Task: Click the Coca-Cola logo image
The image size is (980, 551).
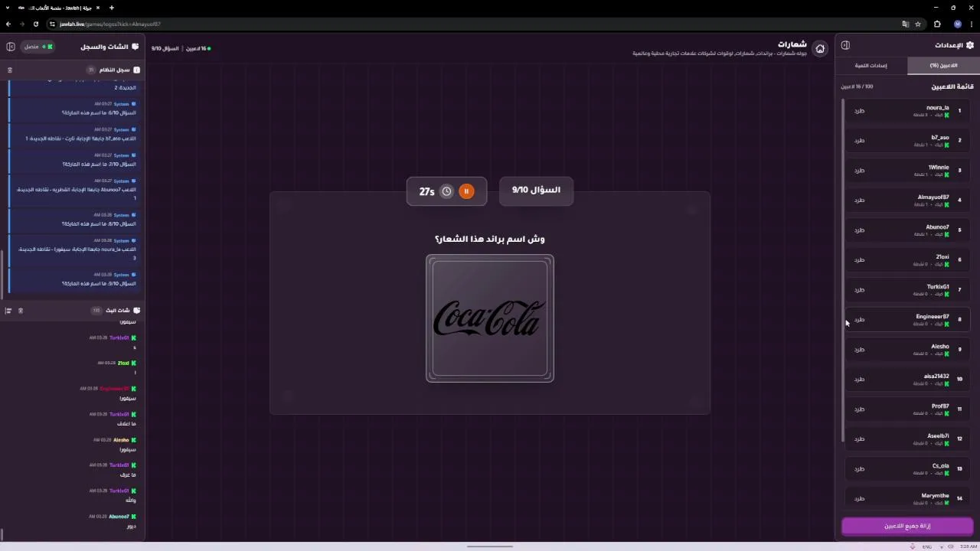Action: click(x=490, y=318)
